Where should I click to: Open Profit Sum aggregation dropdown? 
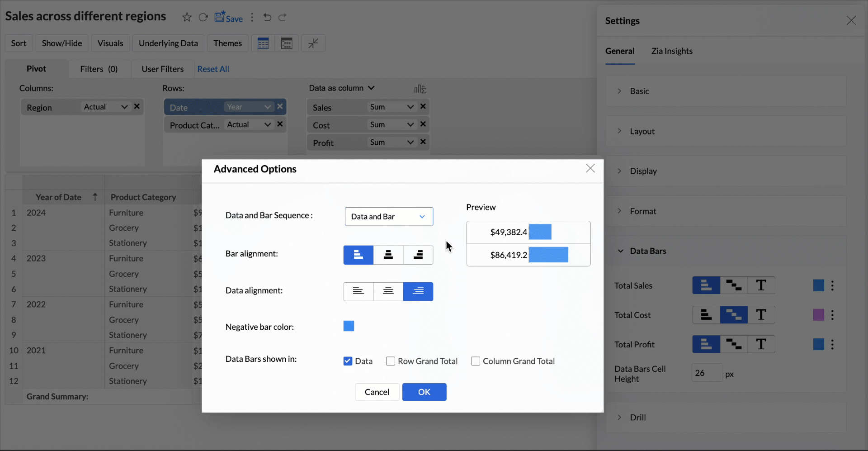point(392,142)
